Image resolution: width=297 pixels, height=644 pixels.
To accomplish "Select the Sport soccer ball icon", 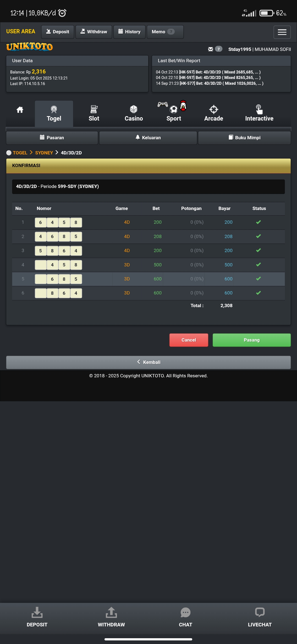I will point(174,110).
